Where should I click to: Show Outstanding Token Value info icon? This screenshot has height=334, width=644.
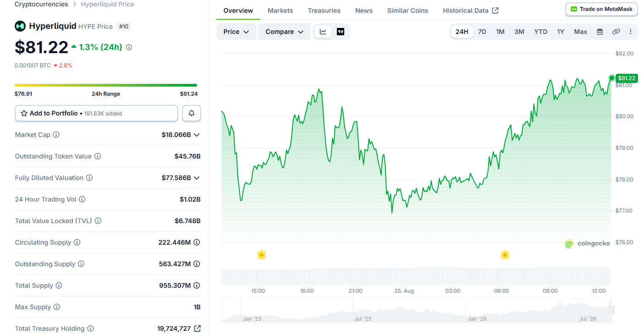click(98, 156)
